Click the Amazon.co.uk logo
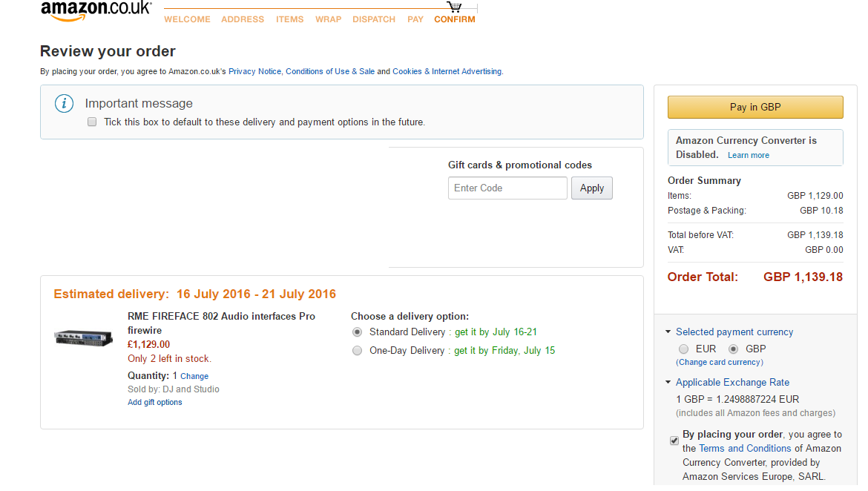This screenshot has height=491, width=868. click(x=96, y=11)
